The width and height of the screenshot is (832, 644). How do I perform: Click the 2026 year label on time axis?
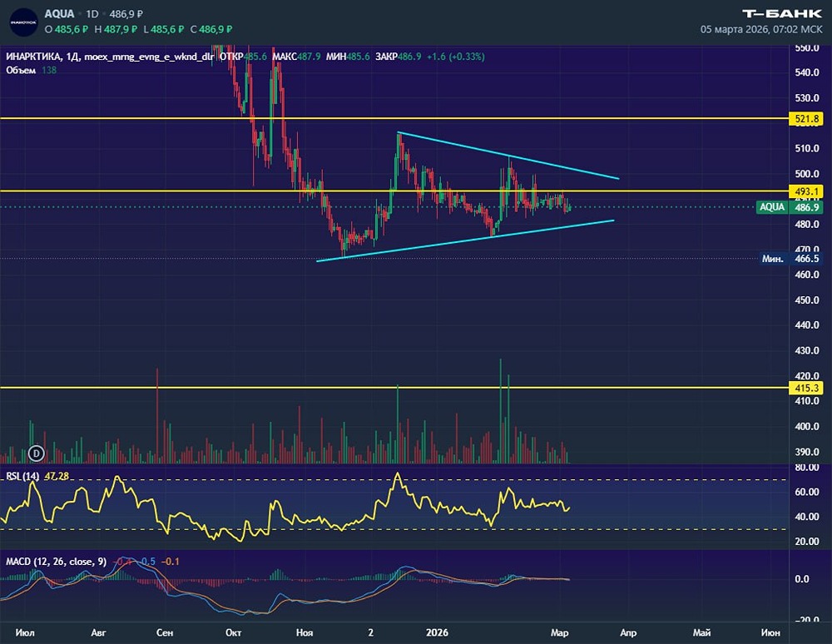coord(438,632)
